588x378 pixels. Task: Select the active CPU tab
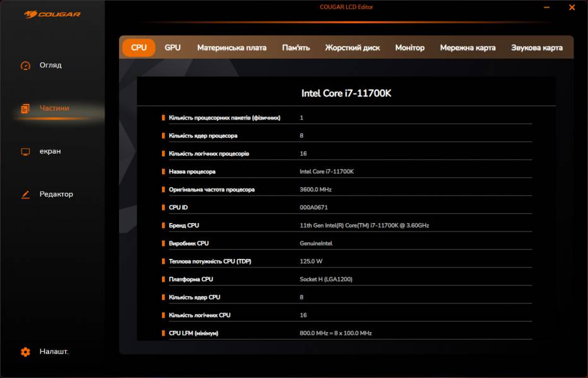click(139, 48)
